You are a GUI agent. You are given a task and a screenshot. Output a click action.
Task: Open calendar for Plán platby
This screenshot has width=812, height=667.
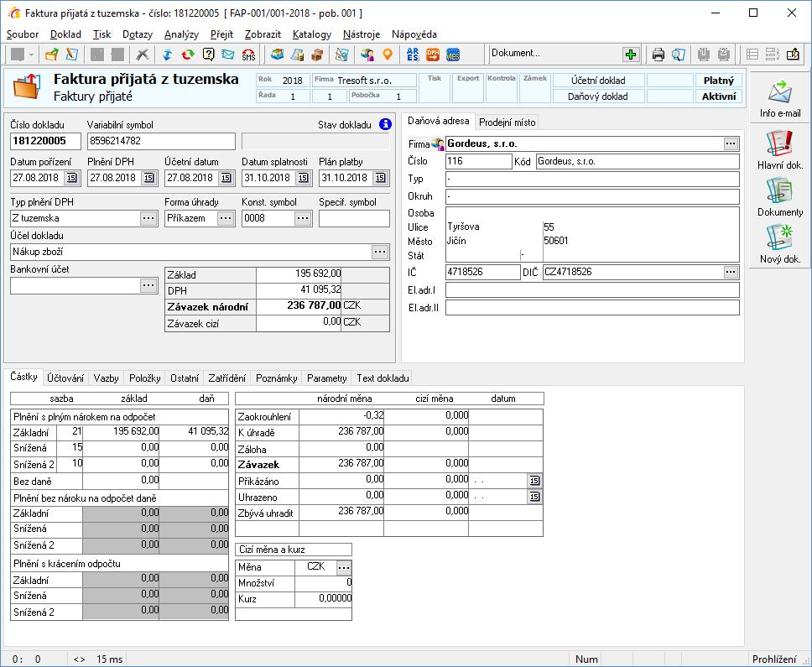[380, 178]
